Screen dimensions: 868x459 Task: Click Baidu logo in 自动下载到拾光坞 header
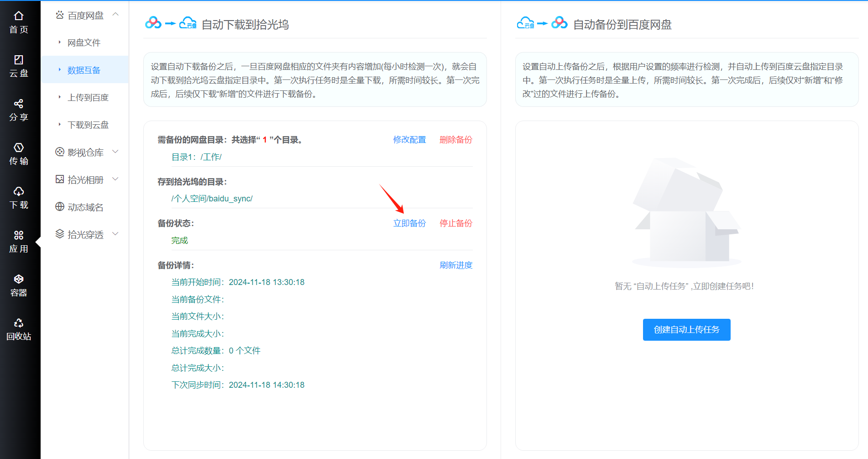153,23
